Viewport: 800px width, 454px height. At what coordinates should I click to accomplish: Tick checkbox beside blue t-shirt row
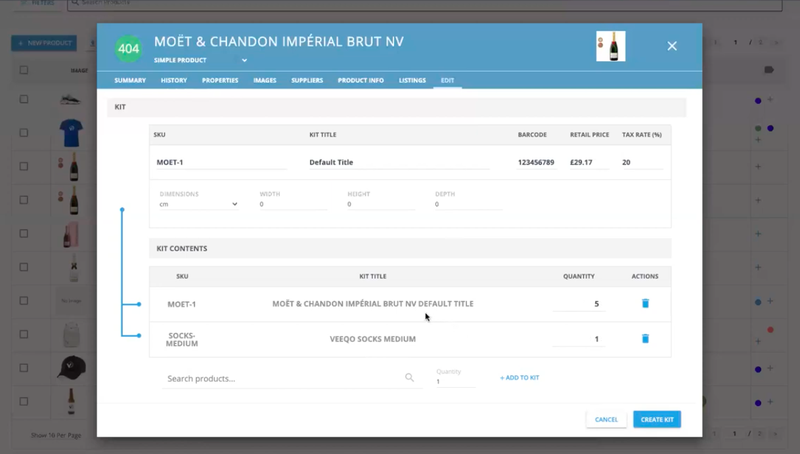(24, 133)
